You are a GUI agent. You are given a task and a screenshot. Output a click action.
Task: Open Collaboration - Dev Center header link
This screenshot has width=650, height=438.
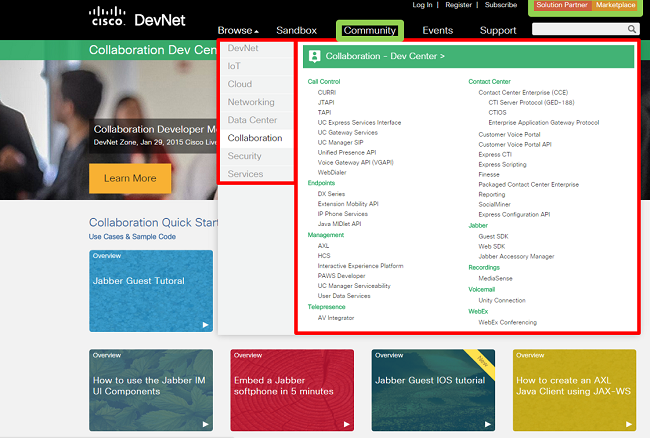(x=385, y=56)
